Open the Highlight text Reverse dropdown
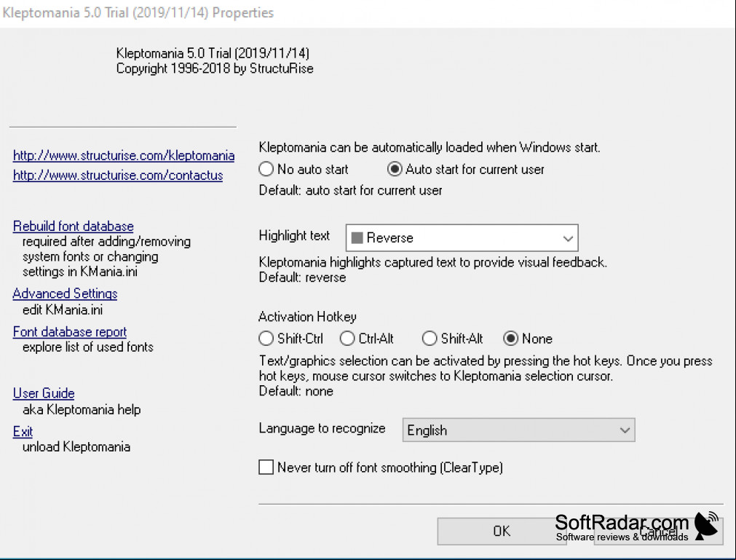This screenshot has width=736, height=560. pyautogui.click(x=462, y=238)
